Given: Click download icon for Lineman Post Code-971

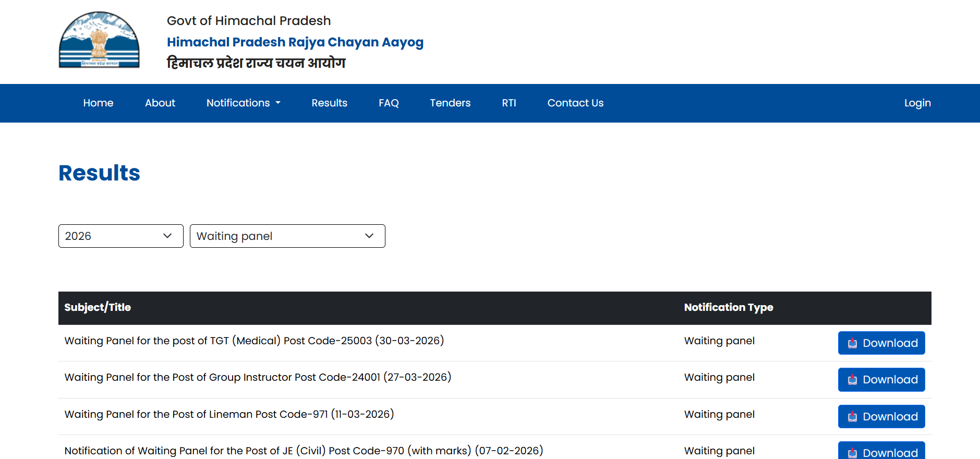Looking at the screenshot, I should click(x=852, y=417).
